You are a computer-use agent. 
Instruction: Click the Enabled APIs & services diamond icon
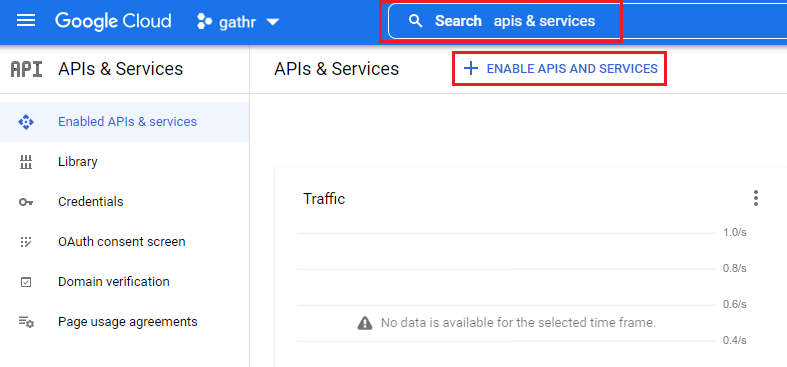[26, 122]
